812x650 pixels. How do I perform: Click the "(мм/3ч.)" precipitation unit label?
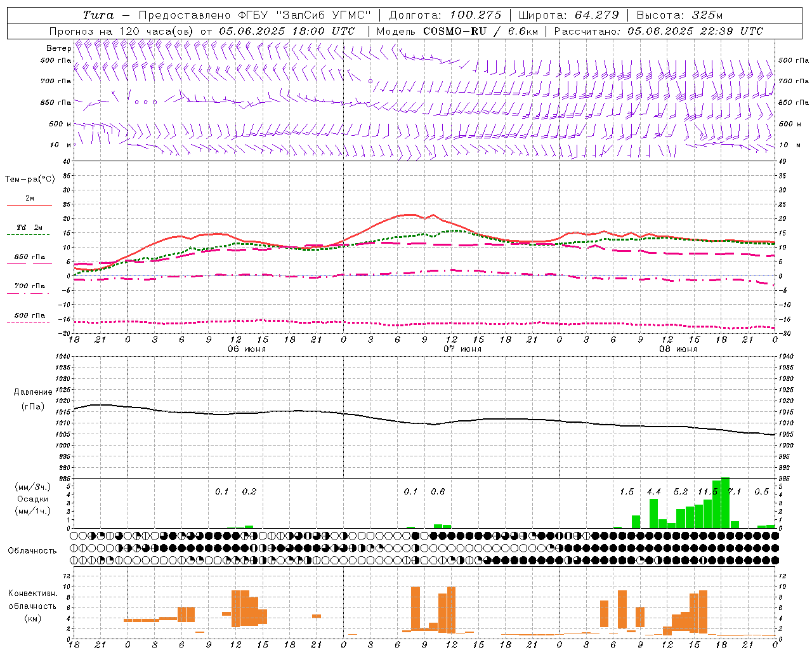pyautogui.click(x=33, y=487)
